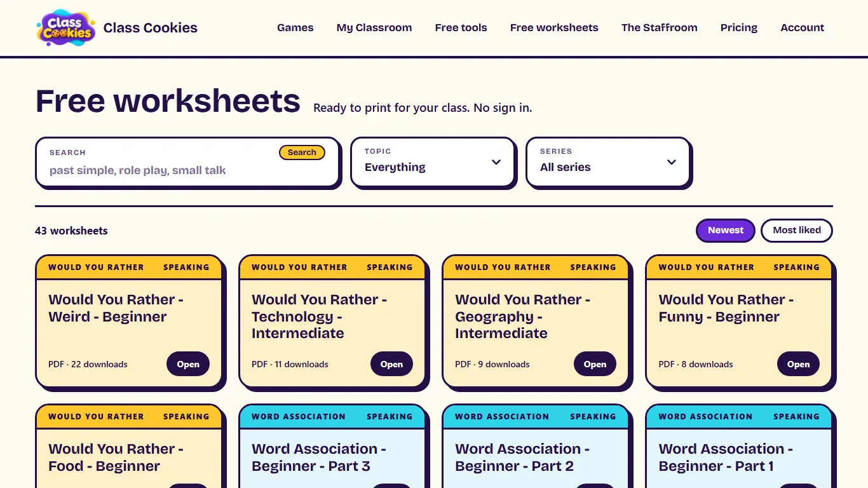The width and height of the screenshot is (868, 488).
Task: Sort worksheets by Newest
Action: click(x=726, y=231)
